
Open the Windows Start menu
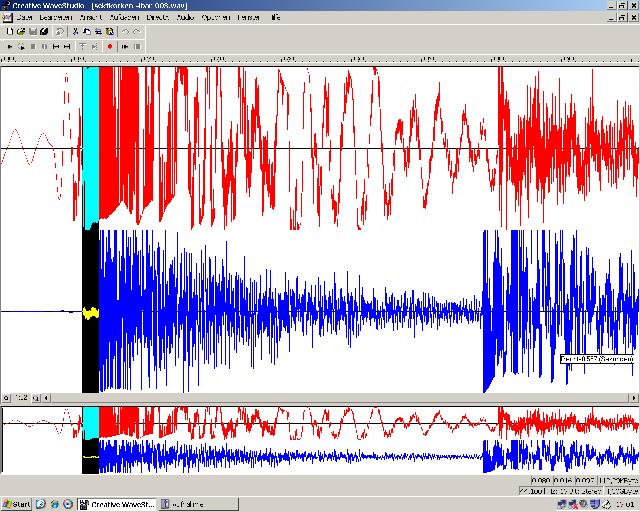(16, 505)
